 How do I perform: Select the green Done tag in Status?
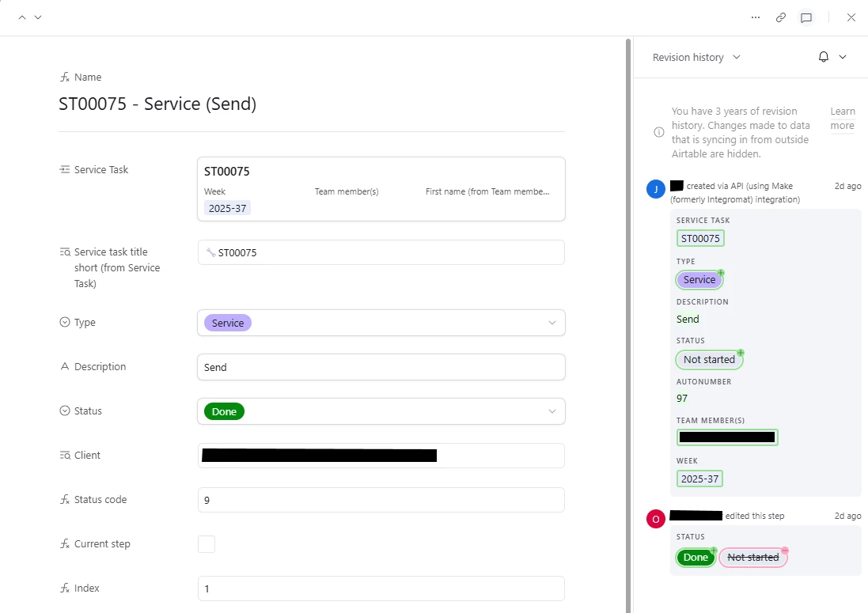(x=224, y=411)
